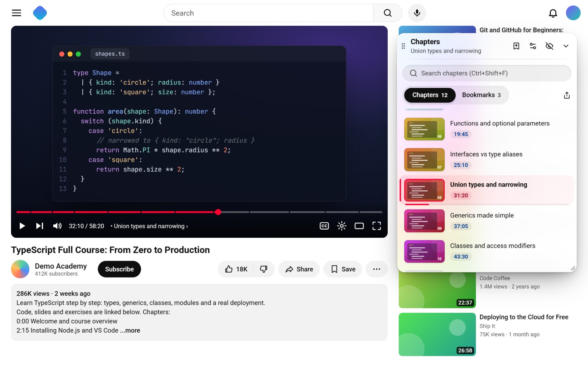
Task: Click the search magnifier button
Action: [x=387, y=13]
